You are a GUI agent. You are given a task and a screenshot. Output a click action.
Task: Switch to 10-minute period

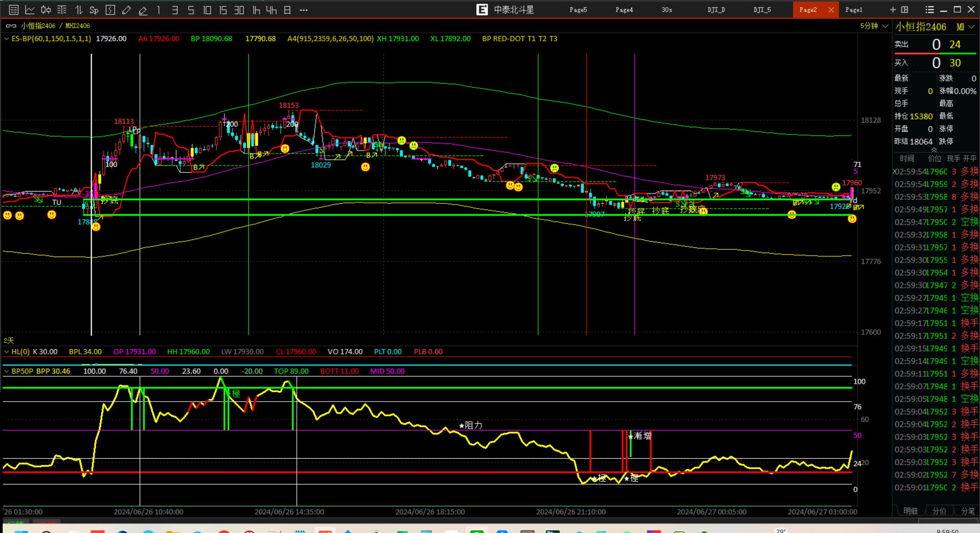(x=207, y=10)
